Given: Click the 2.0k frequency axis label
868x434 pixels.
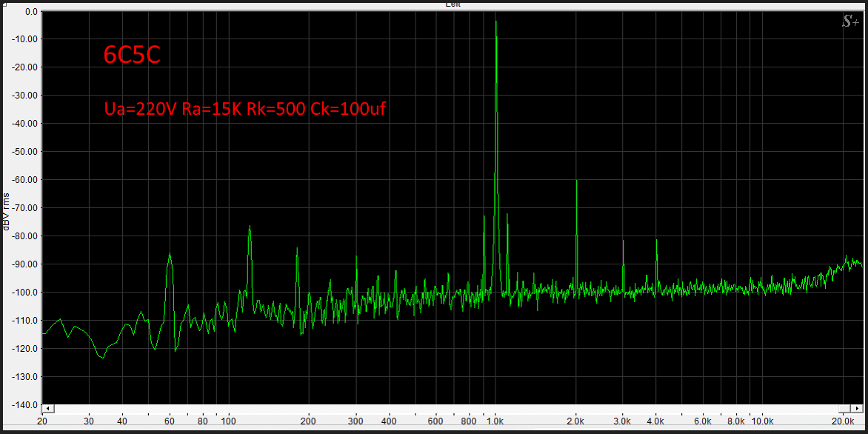Looking at the screenshot, I should click(575, 421).
